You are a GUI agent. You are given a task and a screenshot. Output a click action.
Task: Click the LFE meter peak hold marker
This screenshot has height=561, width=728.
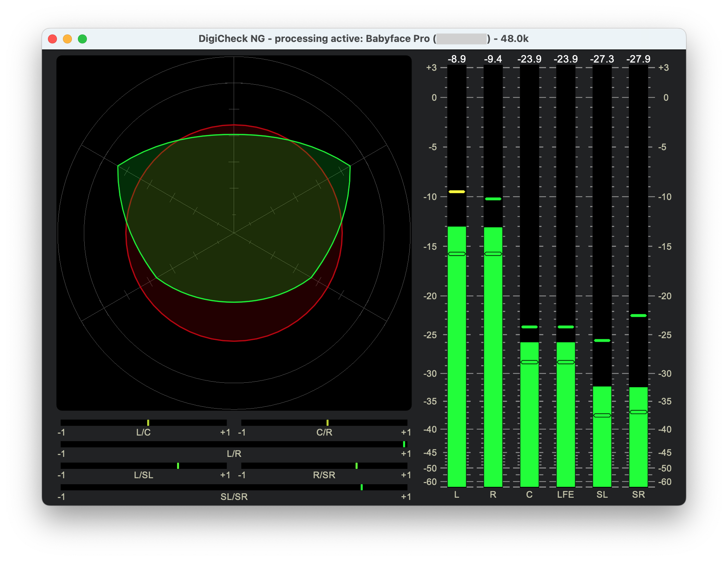(x=565, y=327)
